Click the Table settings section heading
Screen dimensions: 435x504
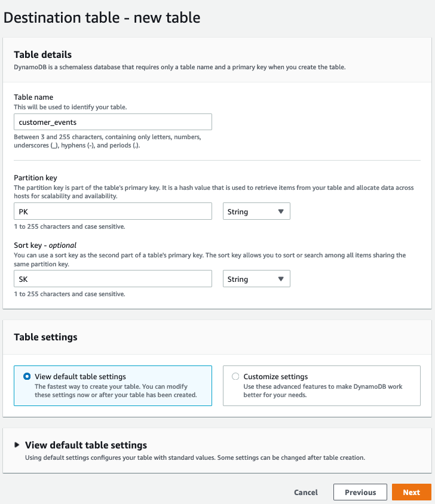(x=45, y=337)
